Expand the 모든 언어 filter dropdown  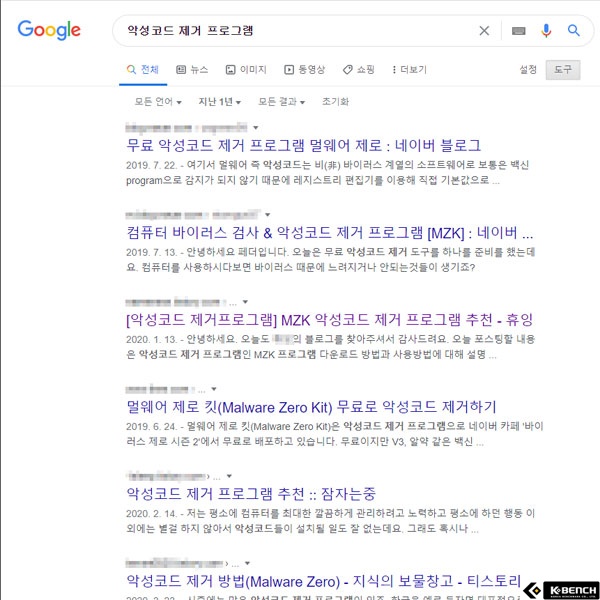point(158,102)
